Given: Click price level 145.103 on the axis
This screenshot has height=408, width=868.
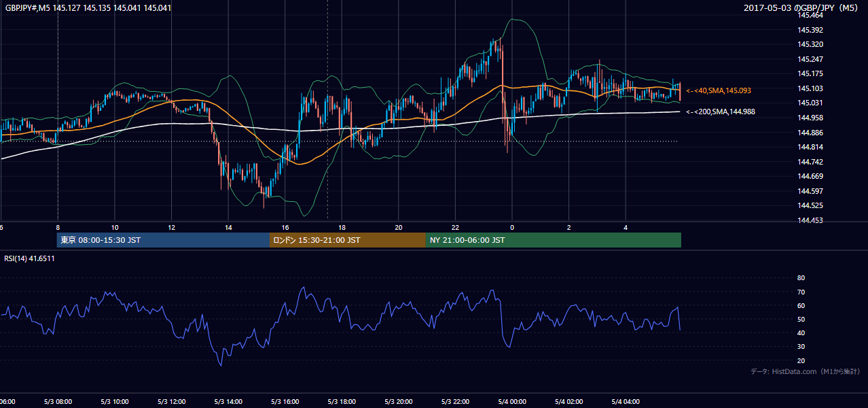Looking at the screenshot, I should coord(810,88).
